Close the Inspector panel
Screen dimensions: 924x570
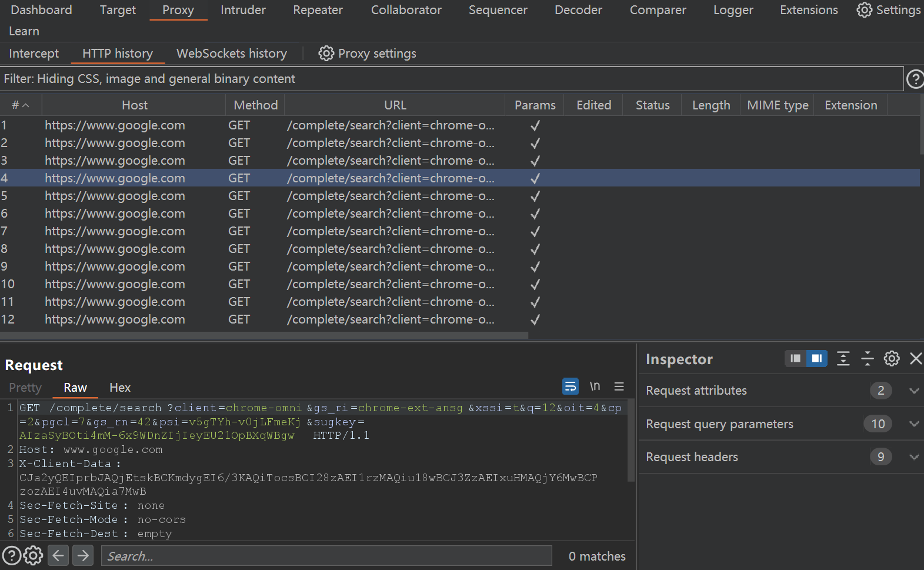click(x=915, y=358)
